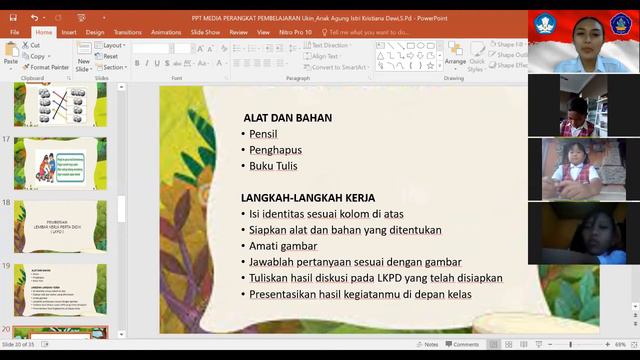Select the right arrow shape in gallery
The height and width of the screenshot is (360, 640).
(411, 56)
